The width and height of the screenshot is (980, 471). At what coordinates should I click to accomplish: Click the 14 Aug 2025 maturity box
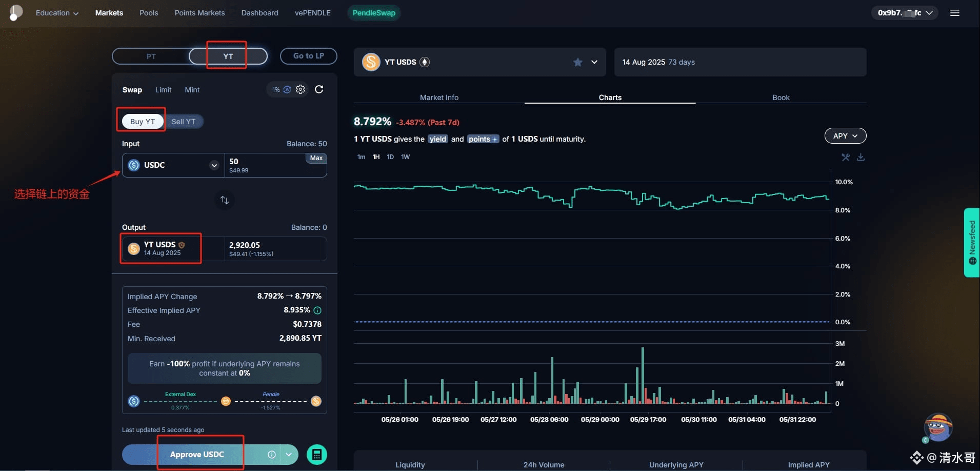click(x=740, y=62)
